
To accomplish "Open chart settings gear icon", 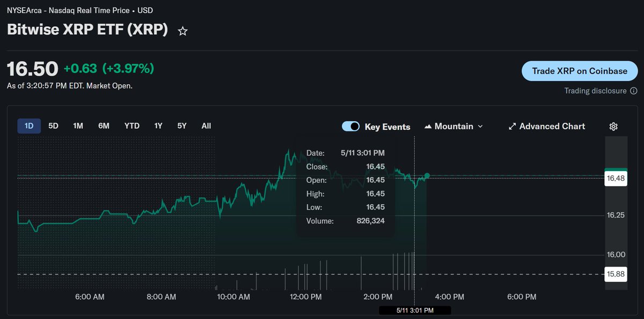I will 613,127.
